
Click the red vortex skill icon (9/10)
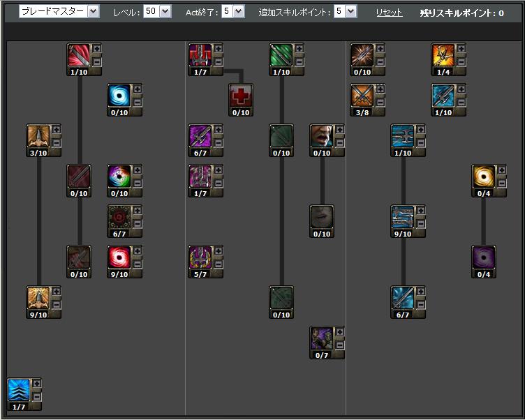click(119, 257)
